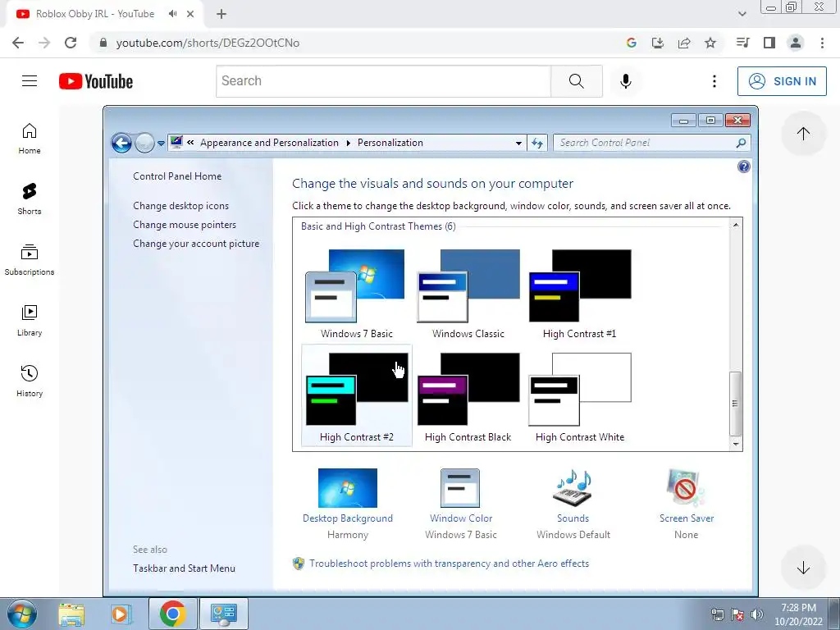
Task: Open Control Panel Home link
Action: (177, 176)
